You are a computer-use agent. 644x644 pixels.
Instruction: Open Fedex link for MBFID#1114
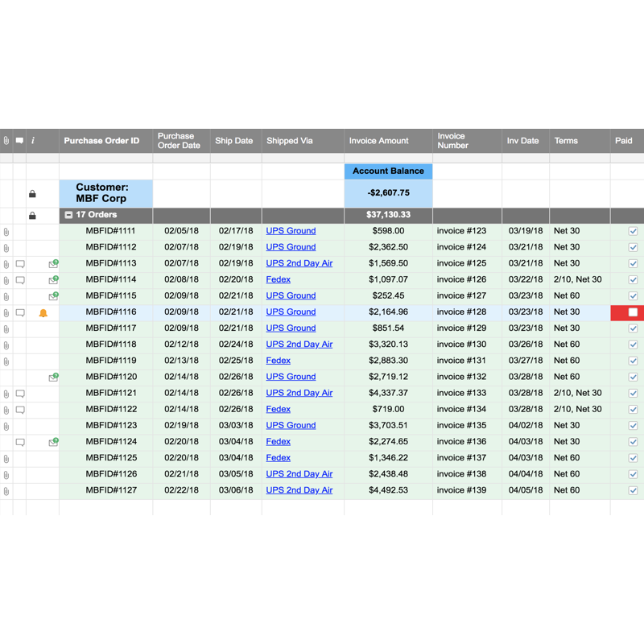pyautogui.click(x=278, y=279)
